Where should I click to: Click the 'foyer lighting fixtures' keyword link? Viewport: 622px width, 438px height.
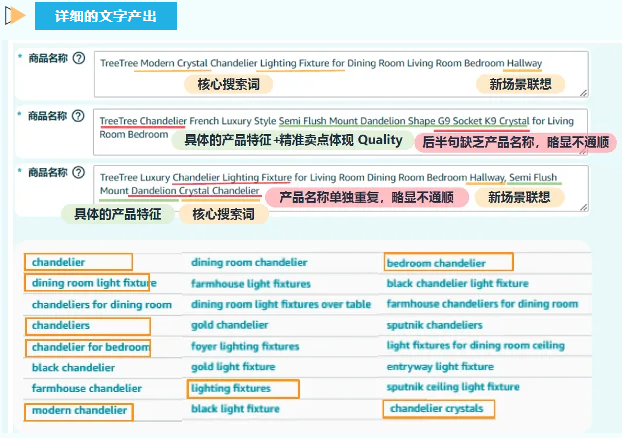(x=245, y=347)
